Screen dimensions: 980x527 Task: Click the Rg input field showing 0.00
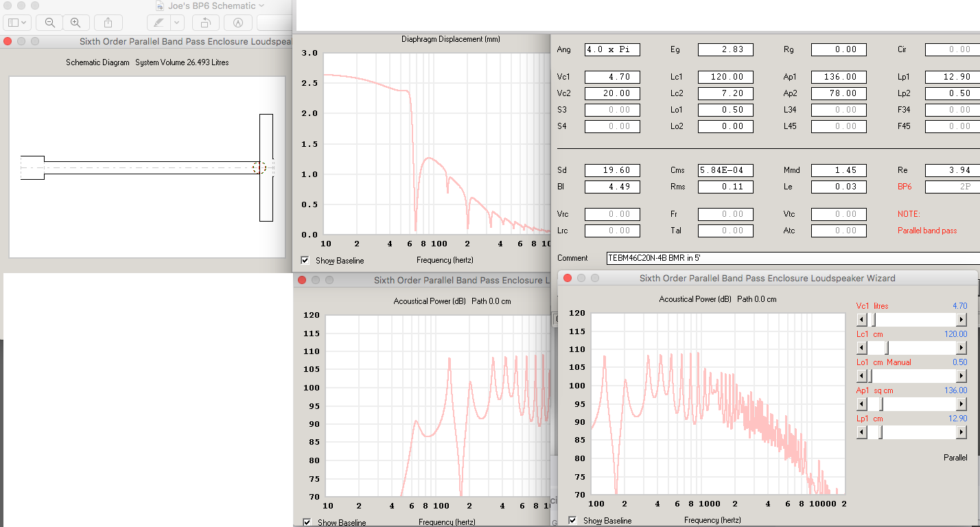tap(839, 49)
